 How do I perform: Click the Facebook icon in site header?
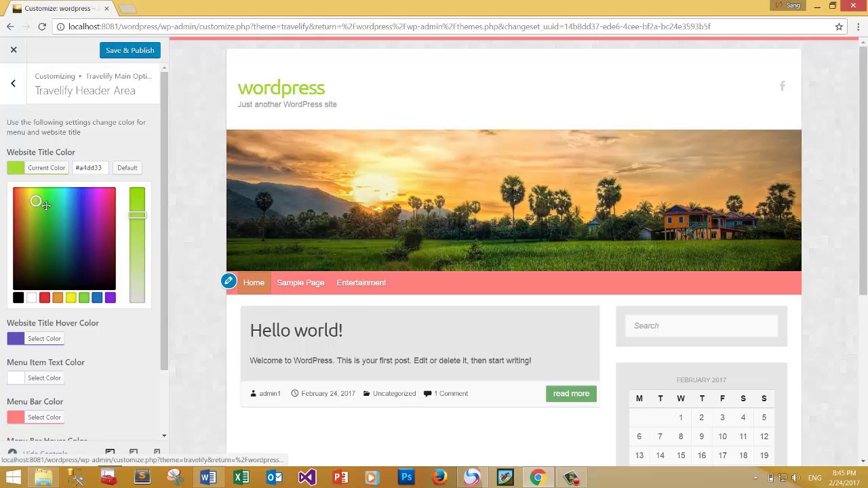tap(782, 86)
